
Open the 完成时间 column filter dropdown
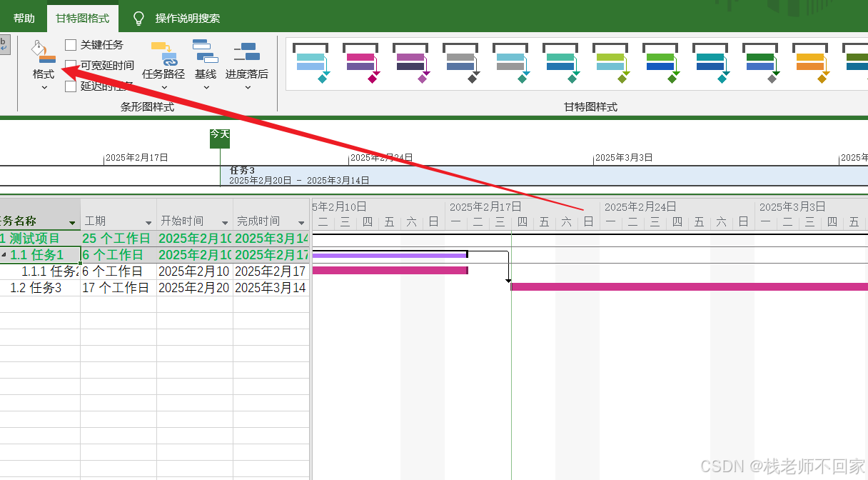click(x=301, y=223)
